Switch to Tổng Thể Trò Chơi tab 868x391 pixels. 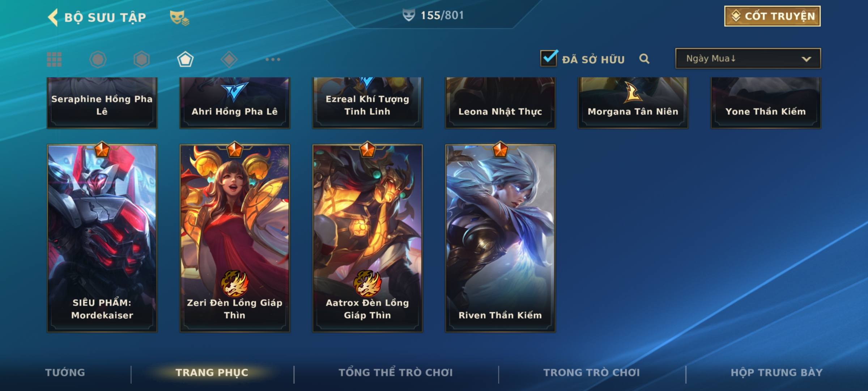[x=396, y=373]
